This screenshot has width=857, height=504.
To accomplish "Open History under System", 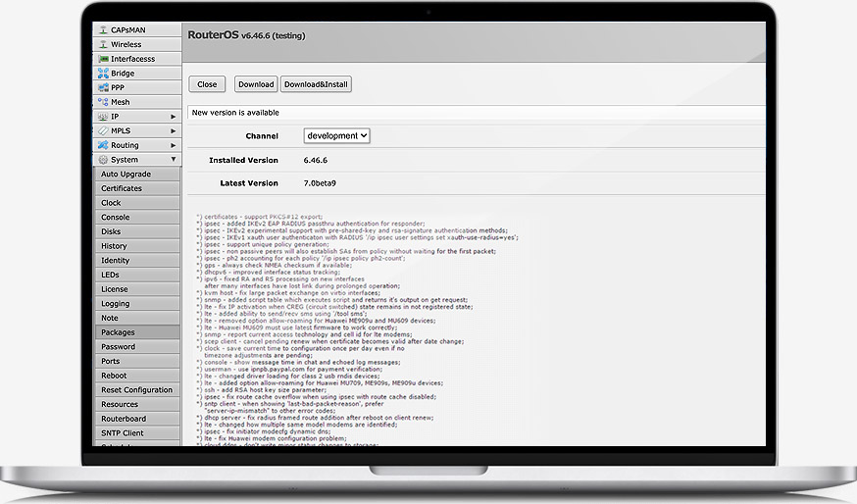I will (x=137, y=246).
